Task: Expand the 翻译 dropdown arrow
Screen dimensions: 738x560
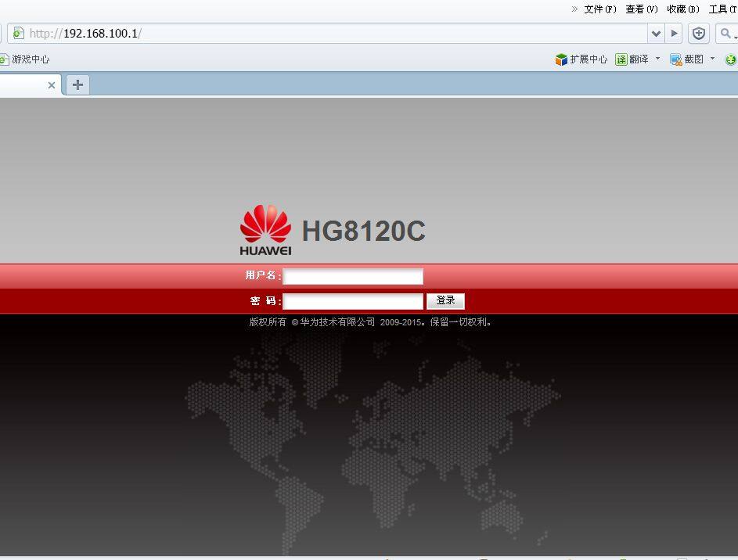Action: pos(657,59)
